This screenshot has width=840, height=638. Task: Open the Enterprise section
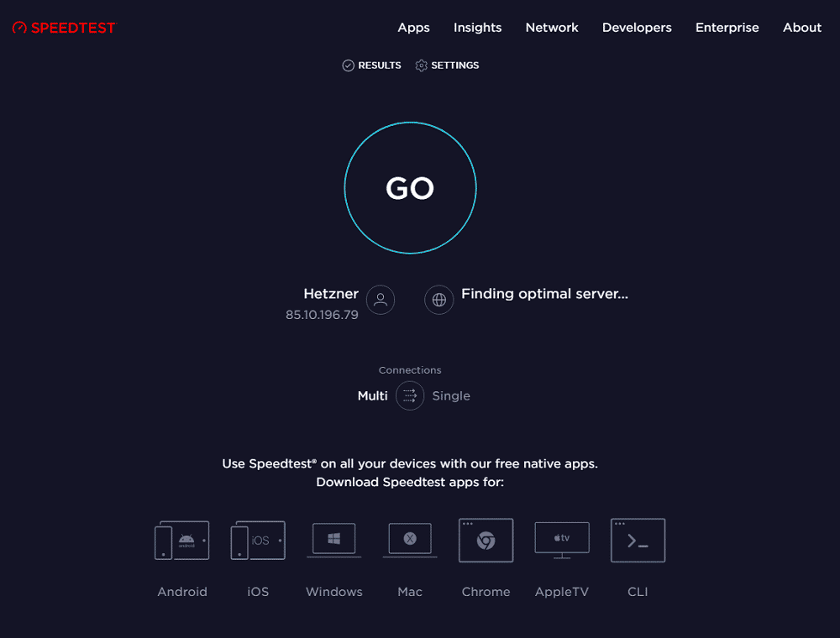coord(727,27)
